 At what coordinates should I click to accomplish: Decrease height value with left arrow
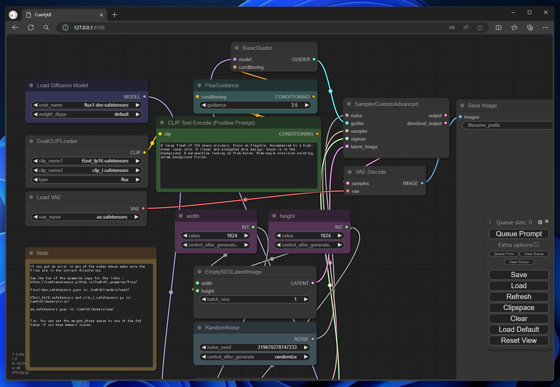(x=279, y=236)
